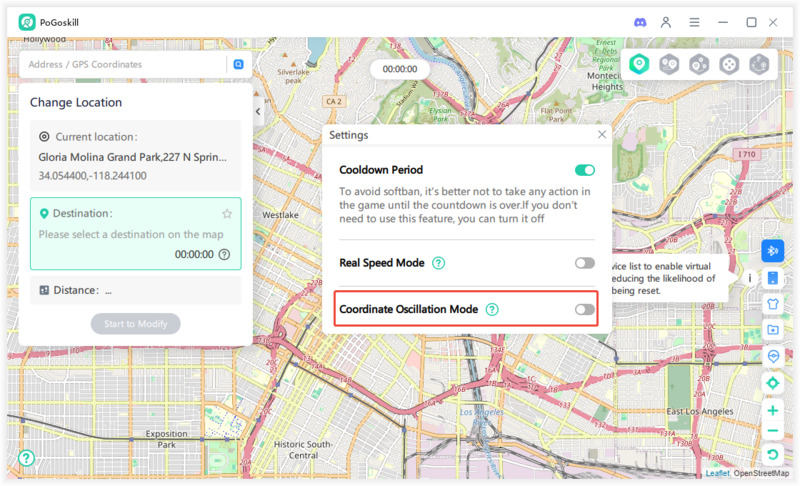Enable the Real Speed Mode toggle
This screenshot has height=486, width=800.
click(585, 263)
